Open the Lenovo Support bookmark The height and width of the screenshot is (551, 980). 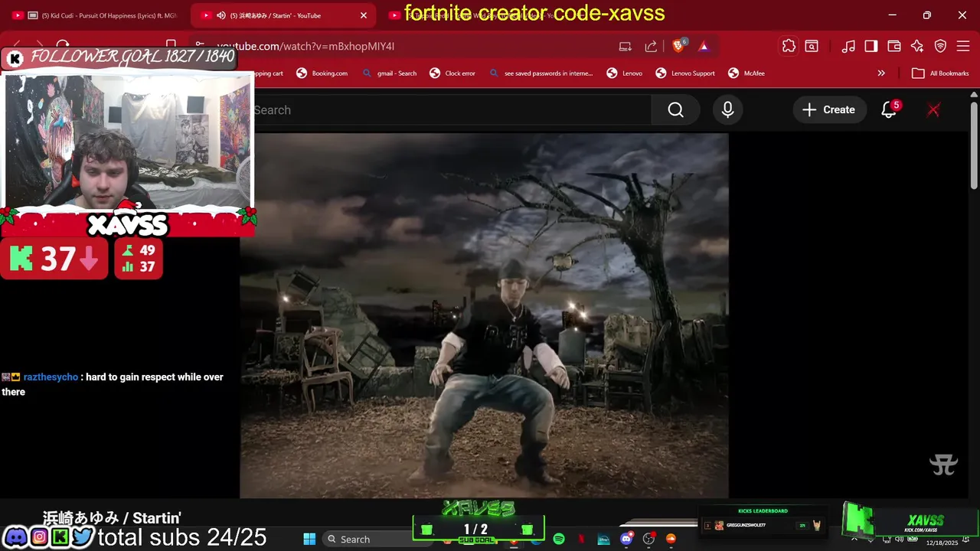[x=685, y=73]
